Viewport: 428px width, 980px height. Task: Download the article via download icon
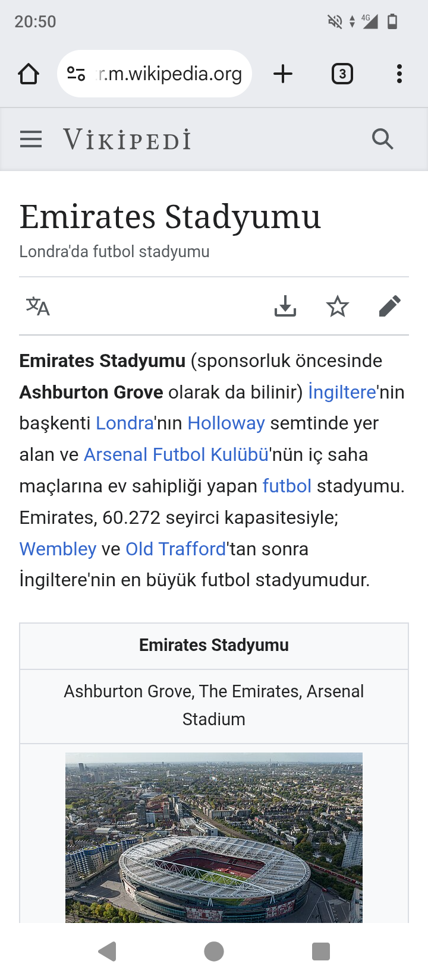coord(285,306)
